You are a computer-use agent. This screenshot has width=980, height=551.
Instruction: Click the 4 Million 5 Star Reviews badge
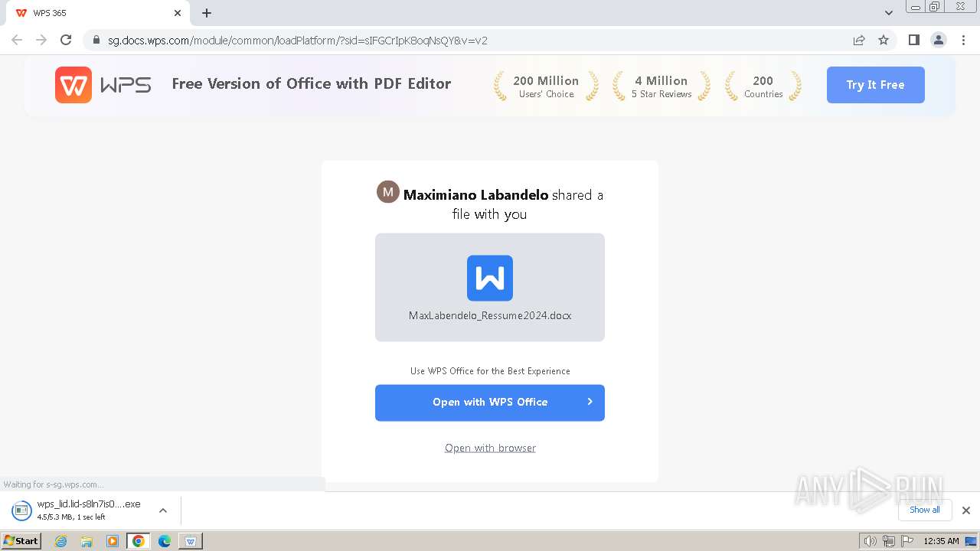click(x=661, y=86)
